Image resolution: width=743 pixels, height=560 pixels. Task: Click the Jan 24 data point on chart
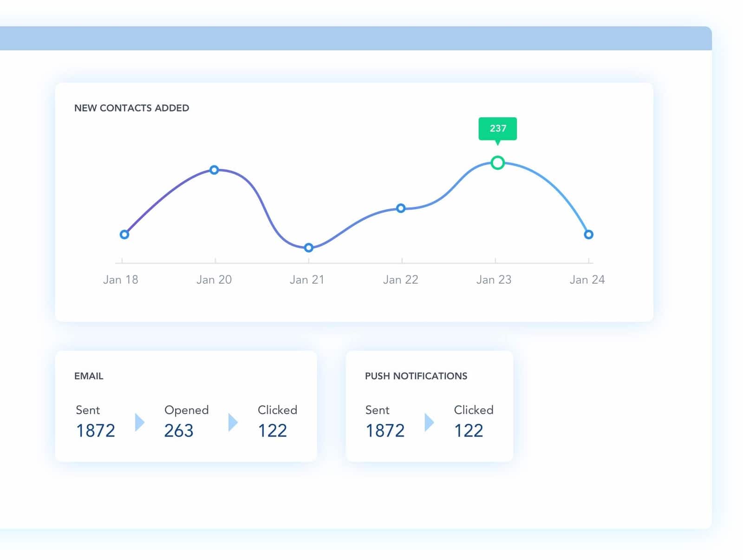588,234
